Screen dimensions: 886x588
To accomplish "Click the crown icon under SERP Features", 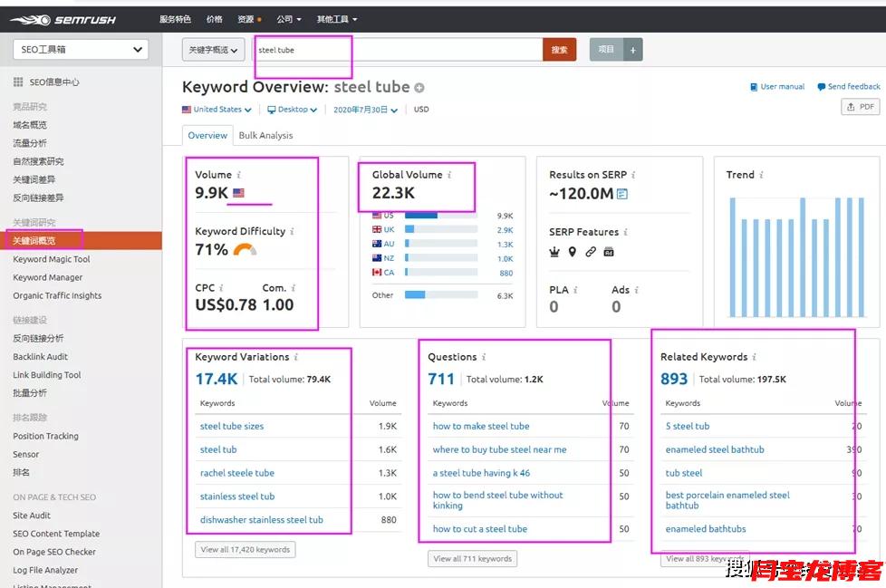I will point(554,252).
